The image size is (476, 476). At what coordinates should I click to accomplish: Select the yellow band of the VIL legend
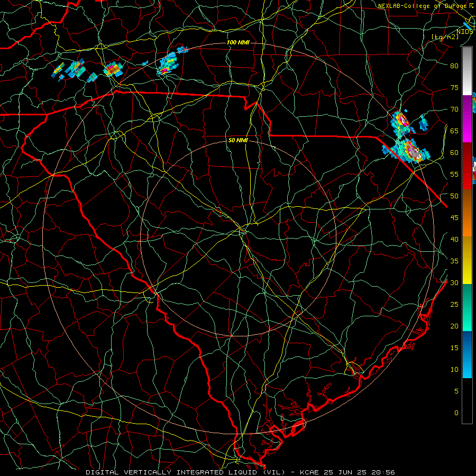(467, 260)
